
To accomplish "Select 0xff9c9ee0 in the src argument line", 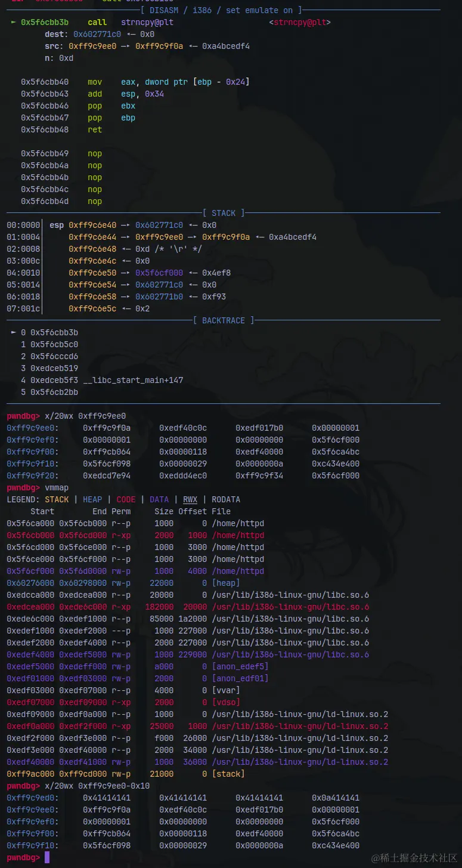I will tap(92, 46).
